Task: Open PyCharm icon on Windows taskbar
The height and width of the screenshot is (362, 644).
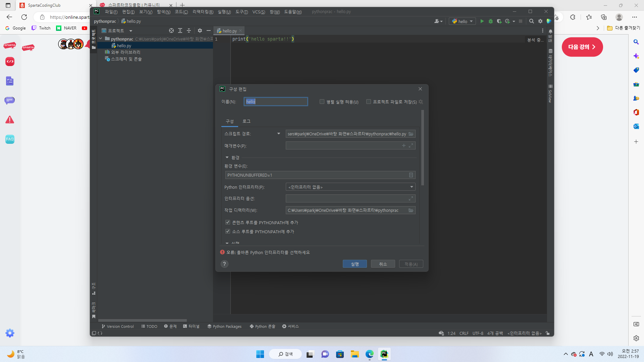Action: 384,354
